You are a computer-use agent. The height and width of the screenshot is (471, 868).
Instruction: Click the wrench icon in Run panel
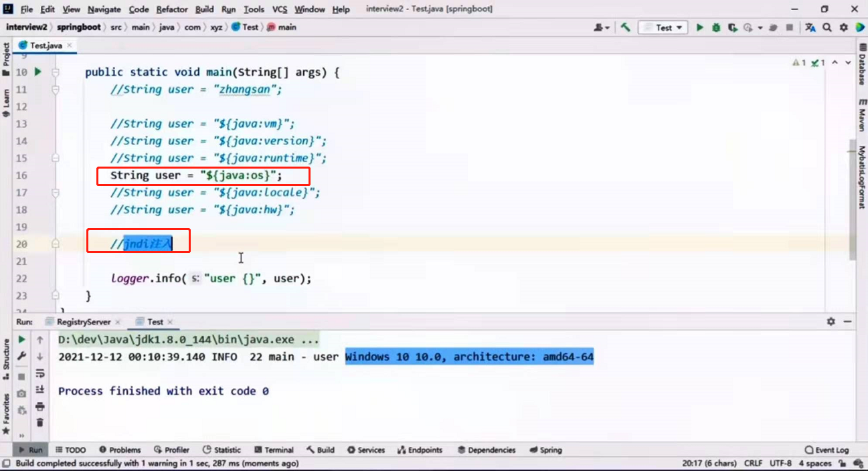pyautogui.click(x=21, y=357)
